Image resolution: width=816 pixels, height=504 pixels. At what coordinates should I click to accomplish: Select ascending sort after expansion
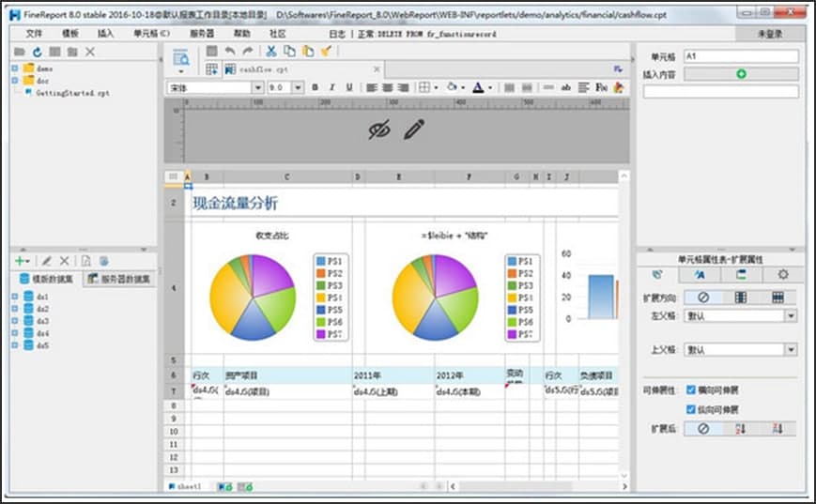(741, 429)
